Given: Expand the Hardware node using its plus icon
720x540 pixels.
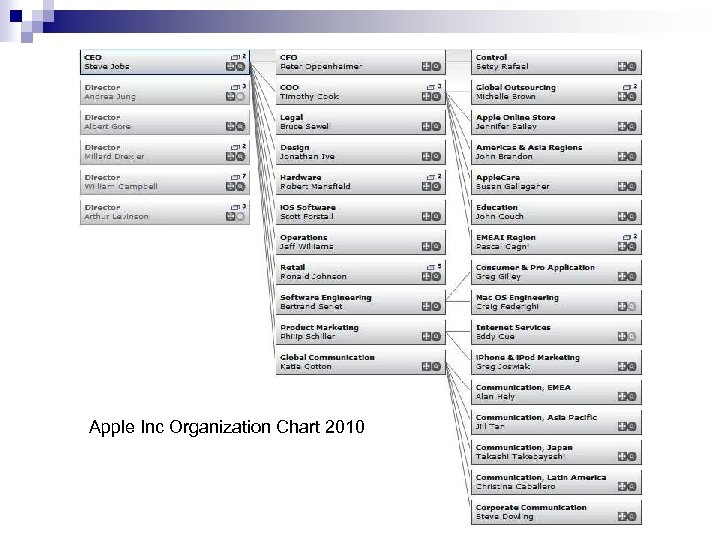Looking at the screenshot, I should coord(426,187).
